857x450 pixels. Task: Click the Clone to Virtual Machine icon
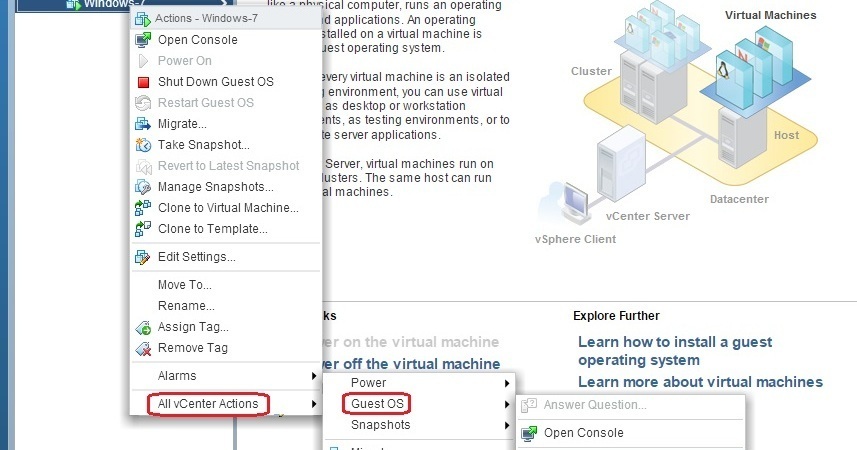point(143,208)
